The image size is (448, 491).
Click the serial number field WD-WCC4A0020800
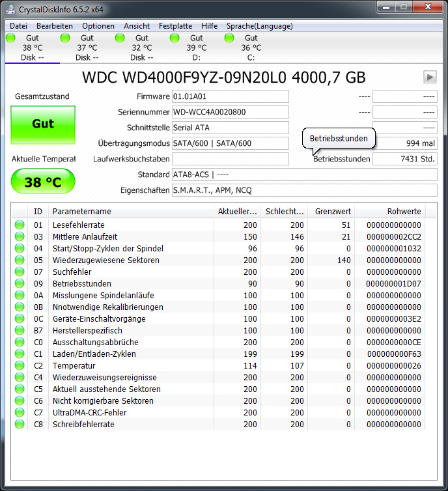click(x=230, y=112)
